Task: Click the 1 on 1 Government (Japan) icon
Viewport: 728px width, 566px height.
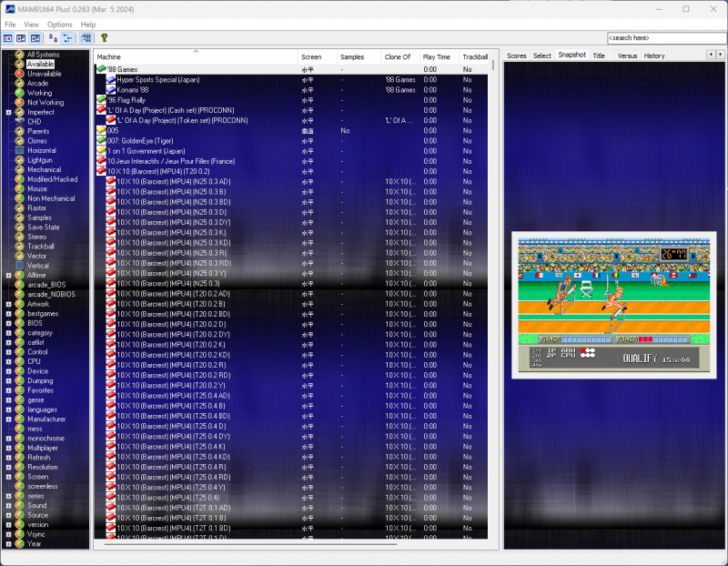Action: coord(101,151)
